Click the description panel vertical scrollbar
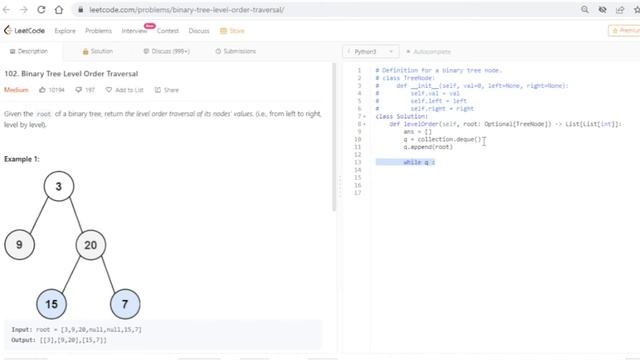 coord(334,137)
